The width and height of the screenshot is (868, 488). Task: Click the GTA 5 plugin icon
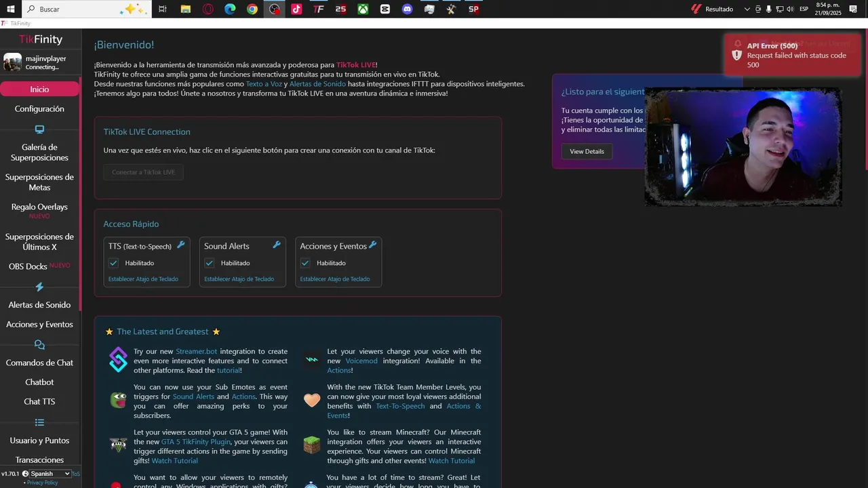tap(119, 445)
